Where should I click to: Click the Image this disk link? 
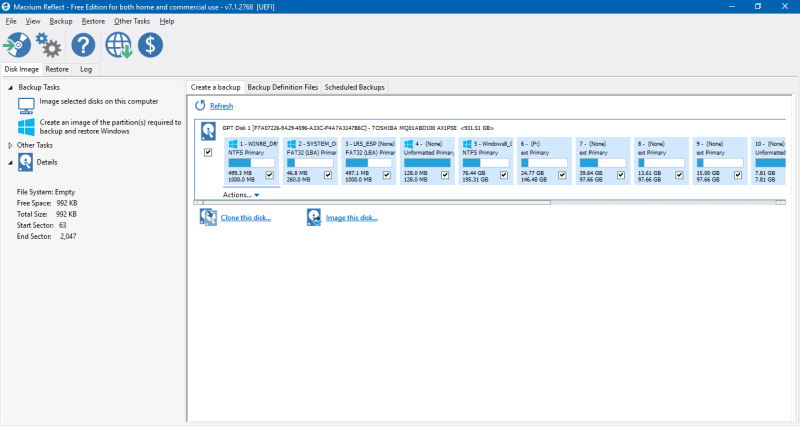[x=352, y=217]
